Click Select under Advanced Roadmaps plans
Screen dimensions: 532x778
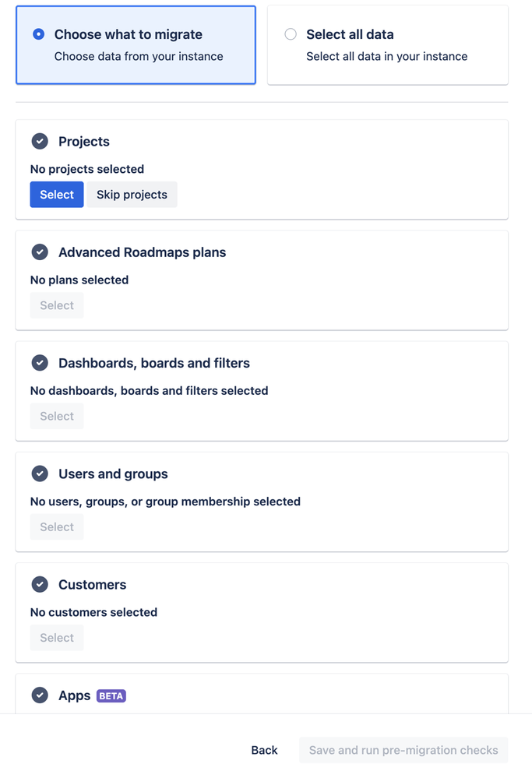point(57,305)
